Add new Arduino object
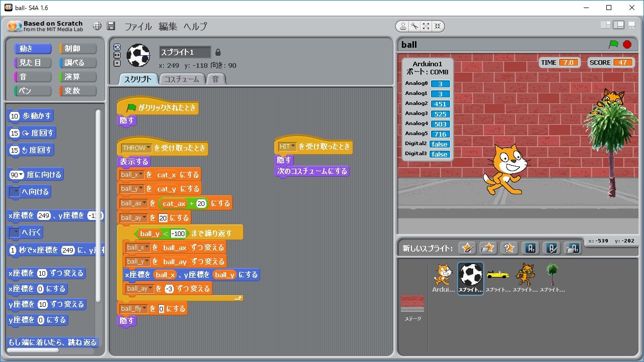Screen dimensions: 644x362 [x=530, y=248]
